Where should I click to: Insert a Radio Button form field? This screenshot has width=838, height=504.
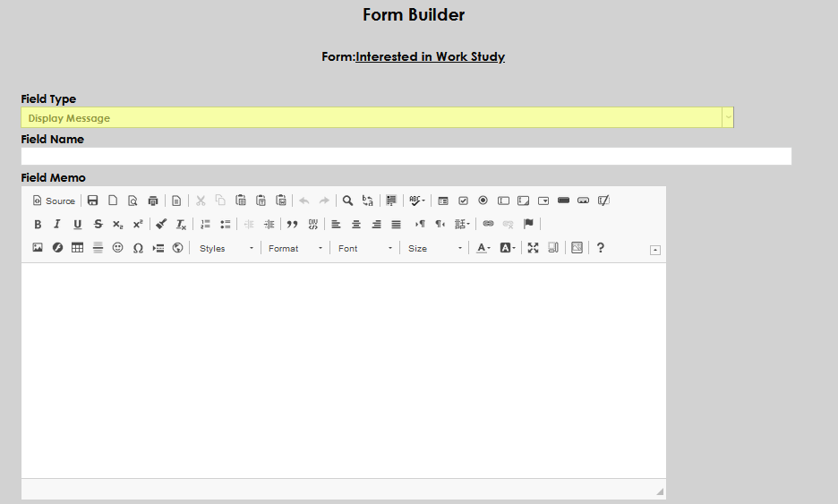tap(483, 201)
